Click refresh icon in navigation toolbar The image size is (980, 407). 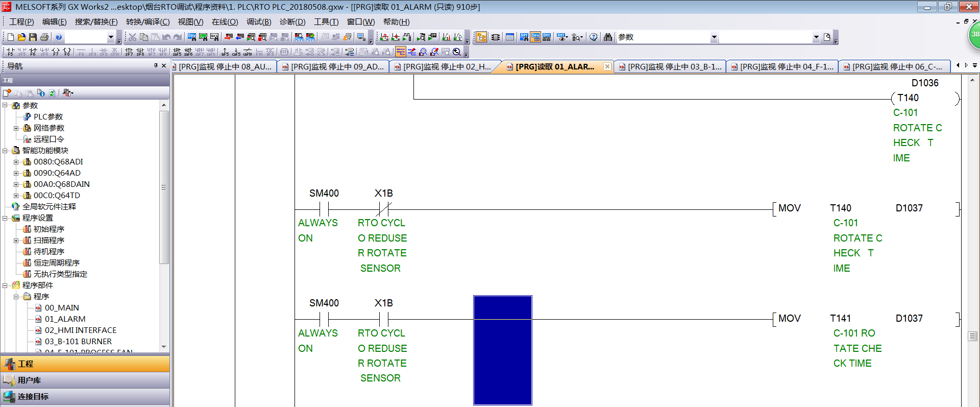52,93
